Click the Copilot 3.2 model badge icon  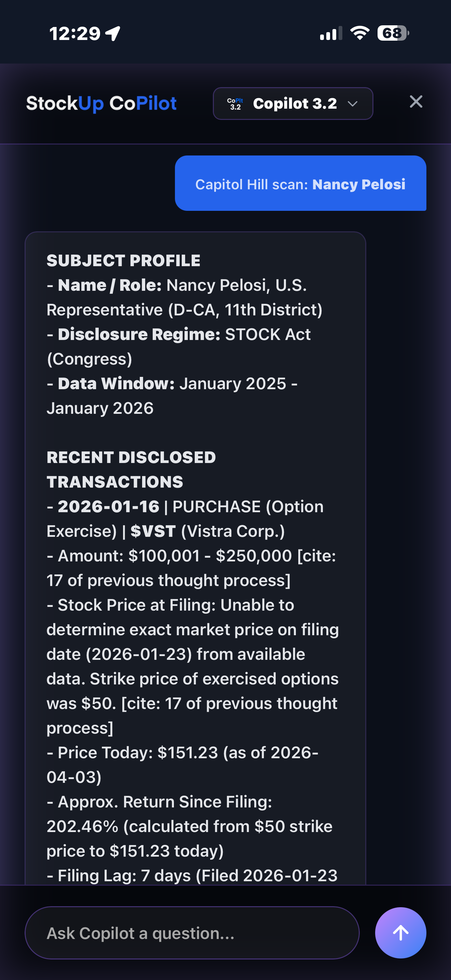tap(235, 104)
